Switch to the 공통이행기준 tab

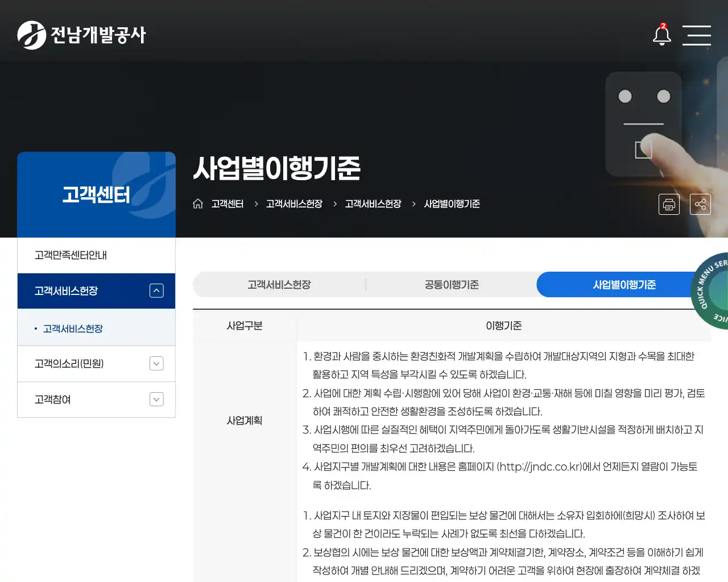(452, 285)
